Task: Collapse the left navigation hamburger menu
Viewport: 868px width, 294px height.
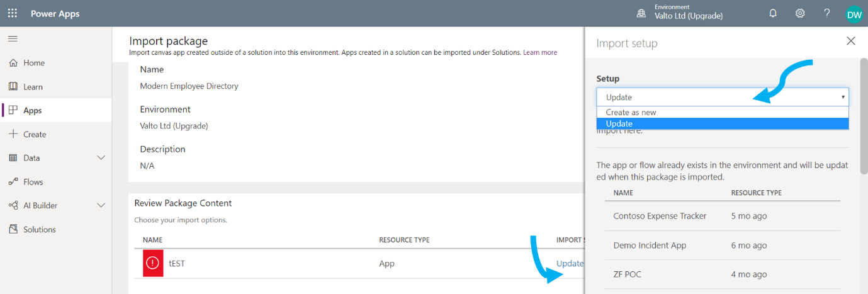Action: tap(13, 39)
